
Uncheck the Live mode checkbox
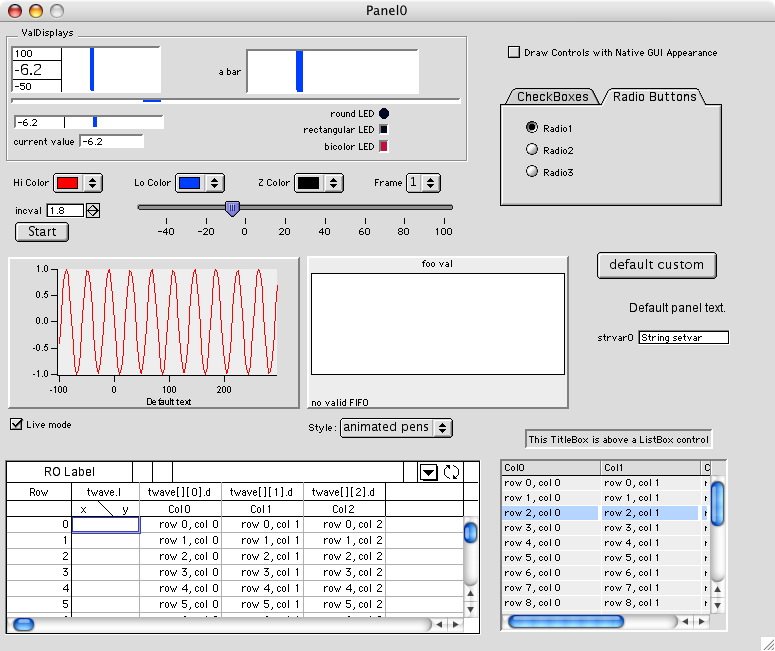coord(16,424)
